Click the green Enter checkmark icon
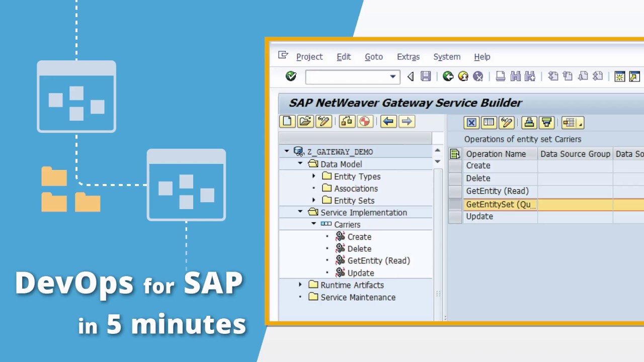 click(x=291, y=76)
